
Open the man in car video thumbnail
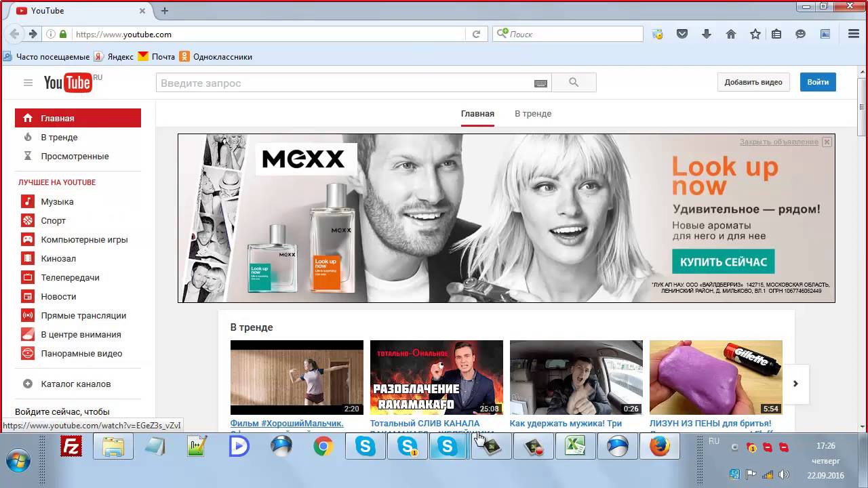point(576,378)
